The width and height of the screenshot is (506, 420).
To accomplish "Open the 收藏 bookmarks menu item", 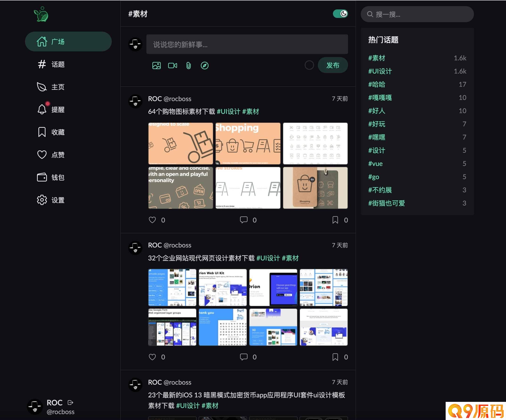I will coord(68,132).
